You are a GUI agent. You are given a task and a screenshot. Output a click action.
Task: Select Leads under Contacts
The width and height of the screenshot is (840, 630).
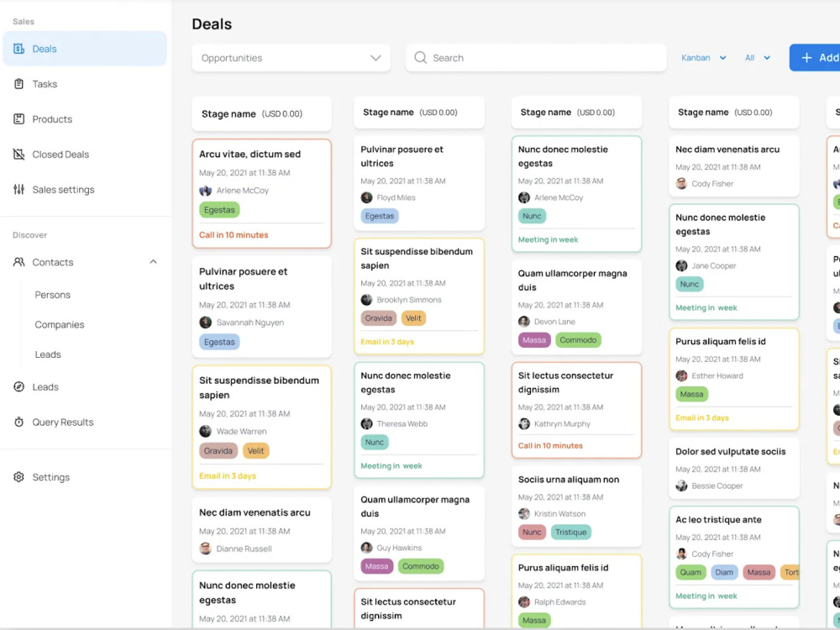click(x=48, y=354)
